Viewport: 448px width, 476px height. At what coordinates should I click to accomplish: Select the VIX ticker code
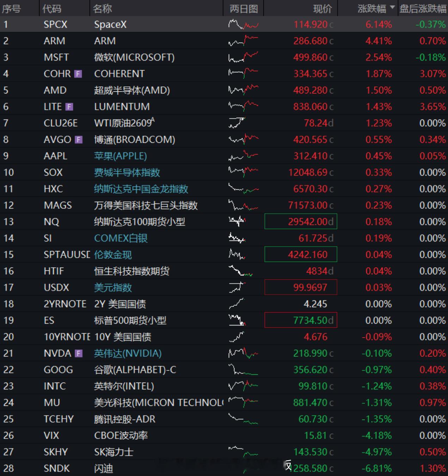click(x=51, y=435)
